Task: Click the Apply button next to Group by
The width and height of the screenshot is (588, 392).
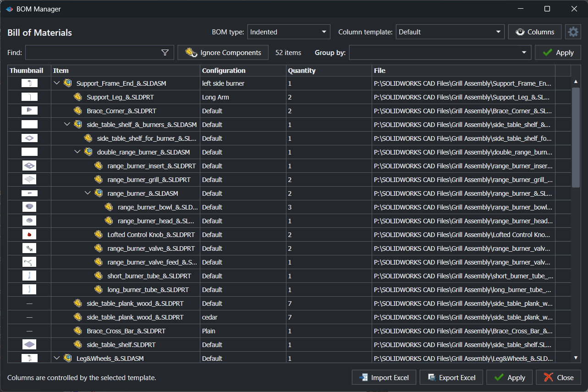Action: point(558,53)
